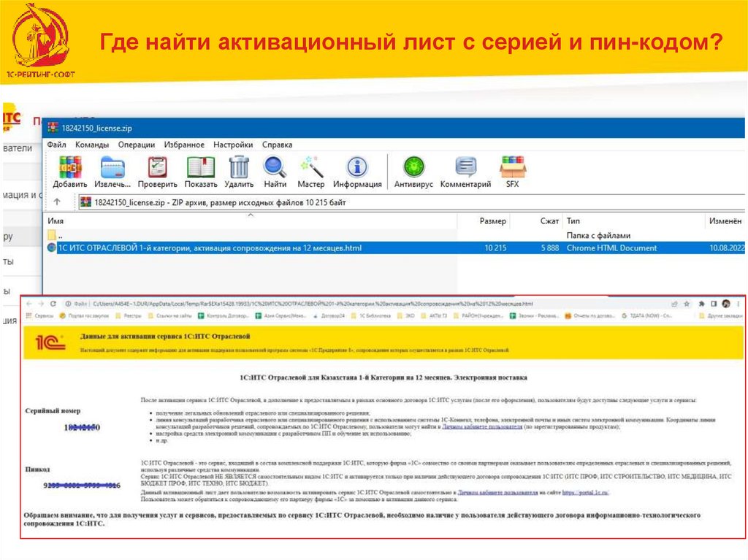Open the Операции menu
This screenshot has width=748, height=560.
(137, 145)
